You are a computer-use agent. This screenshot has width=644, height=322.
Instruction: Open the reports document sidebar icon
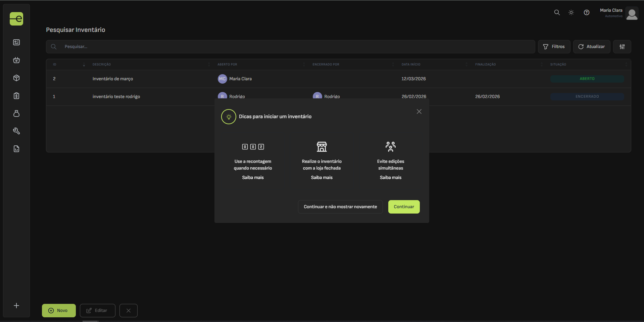[x=16, y=149]
